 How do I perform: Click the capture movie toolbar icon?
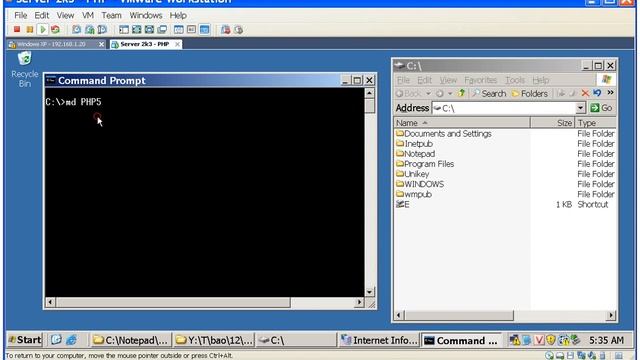226,29
